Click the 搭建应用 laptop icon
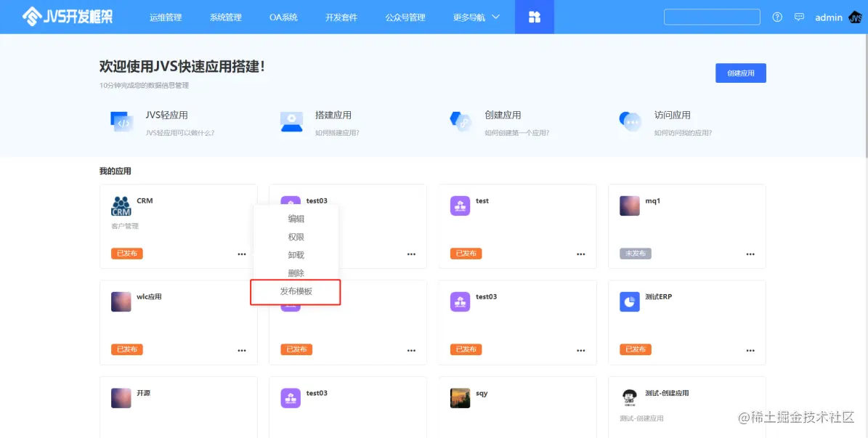 pos(291,122)
